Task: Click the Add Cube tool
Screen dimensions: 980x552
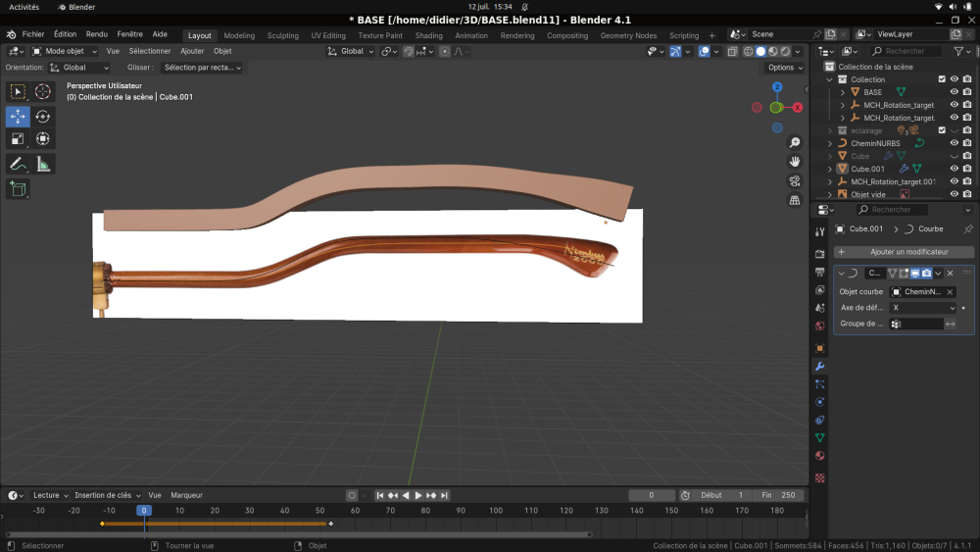Action: click(x=18, y=189)
